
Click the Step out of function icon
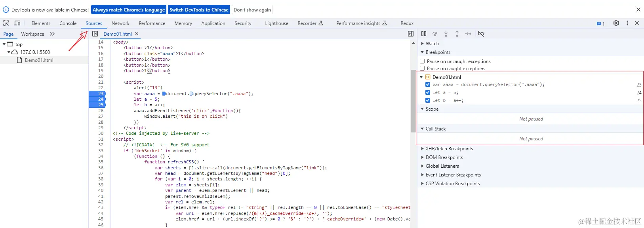(x=457, y=34)
